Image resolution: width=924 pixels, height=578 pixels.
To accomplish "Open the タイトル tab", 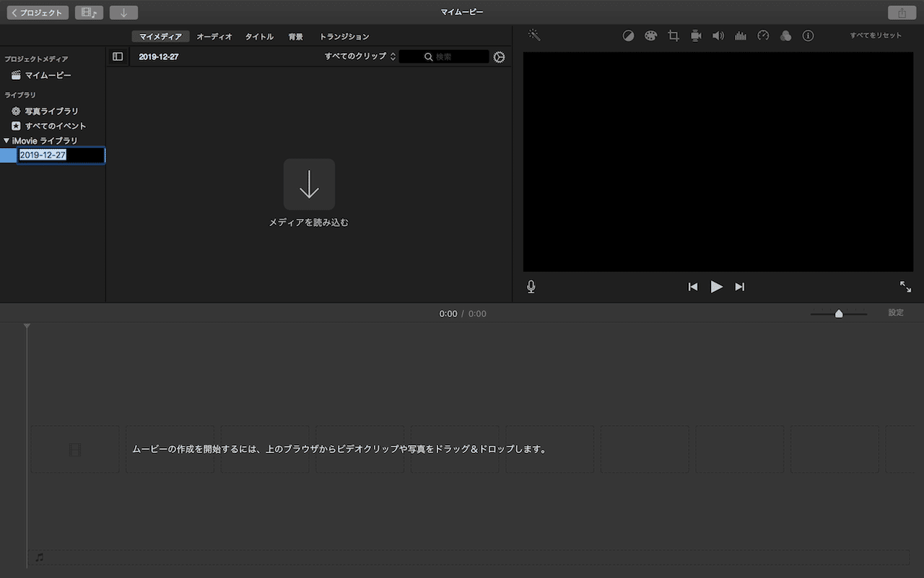I will click(x=259, y=37).
